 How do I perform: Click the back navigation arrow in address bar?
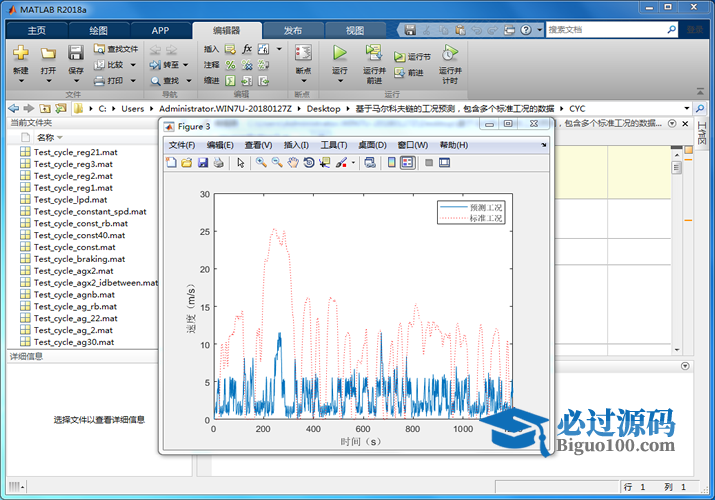point(14,108)
